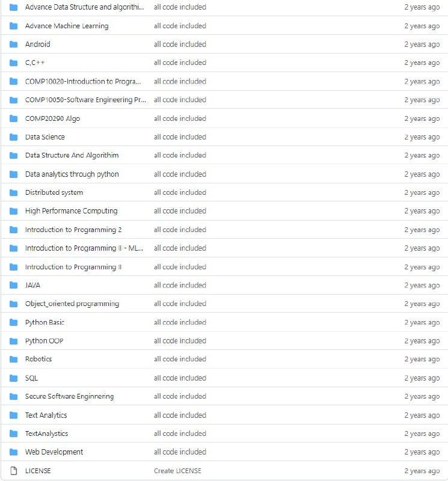
Task: Click the folder icon beside Web Development
Action: pos(13,452)
